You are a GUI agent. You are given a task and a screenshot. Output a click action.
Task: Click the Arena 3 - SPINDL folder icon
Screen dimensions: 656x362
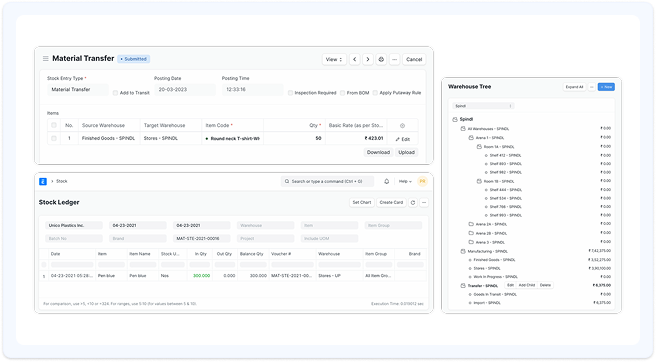pyautogui.click(x=471, y=242)
